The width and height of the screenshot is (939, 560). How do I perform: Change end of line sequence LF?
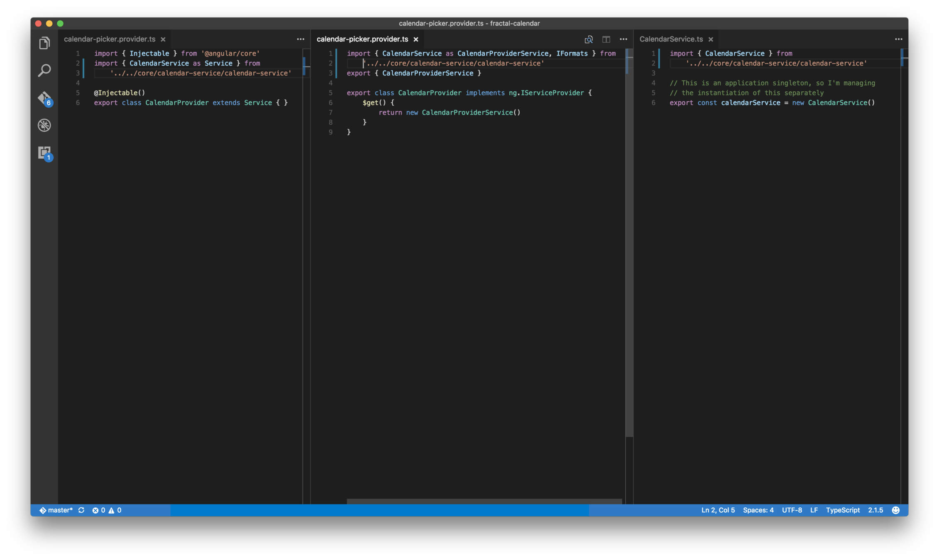pos(814,510)
